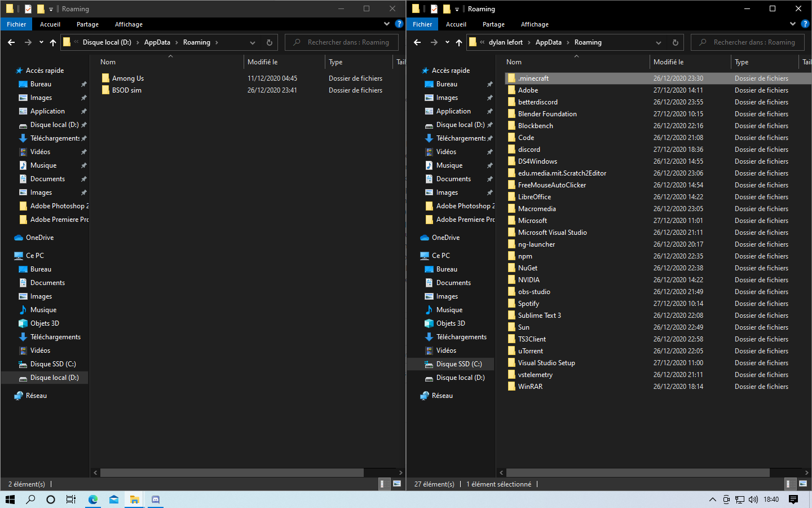The width and height of the screenshot is (812, 508).
Task: Open the Discord taskbar icon
Action: click(x=156, y=499)
